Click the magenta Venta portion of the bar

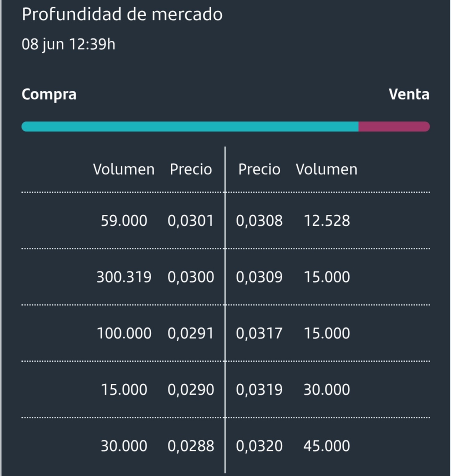tap(394, 126)
